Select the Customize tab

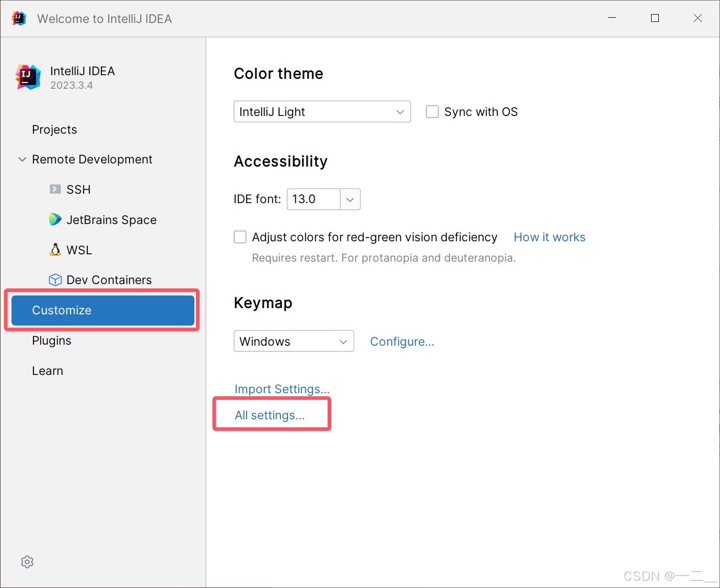coord(103,310)
